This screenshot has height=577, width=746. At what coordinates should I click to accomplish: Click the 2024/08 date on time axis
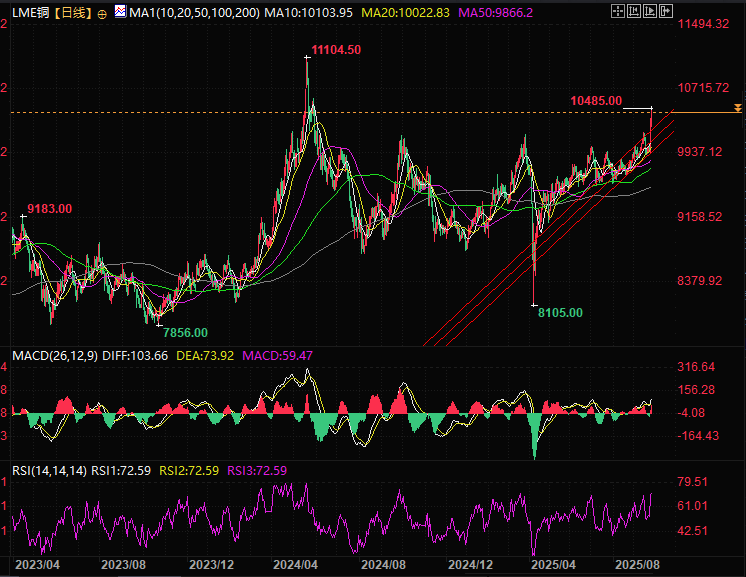click(383, 565)
